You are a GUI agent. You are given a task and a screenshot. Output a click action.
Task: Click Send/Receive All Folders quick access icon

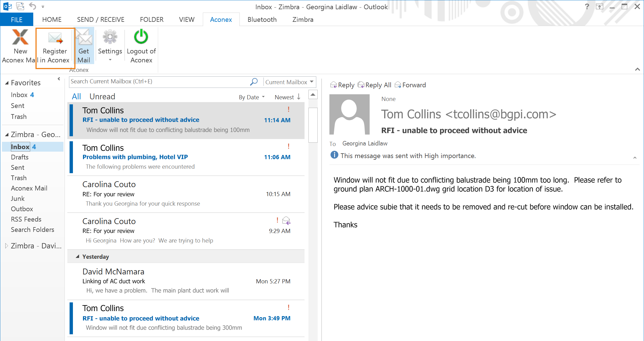coord(20,6)
